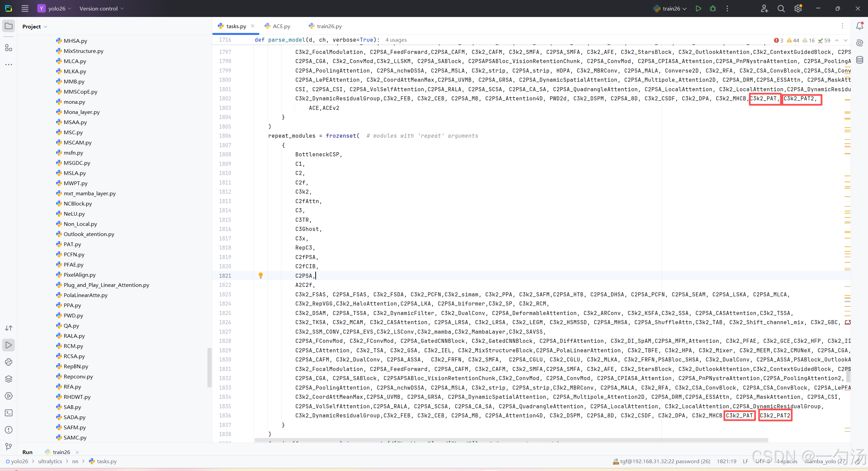Switch to the train26.py editor tab
The width and height of the screenshot is (868, 471).
tap(329, 26)
